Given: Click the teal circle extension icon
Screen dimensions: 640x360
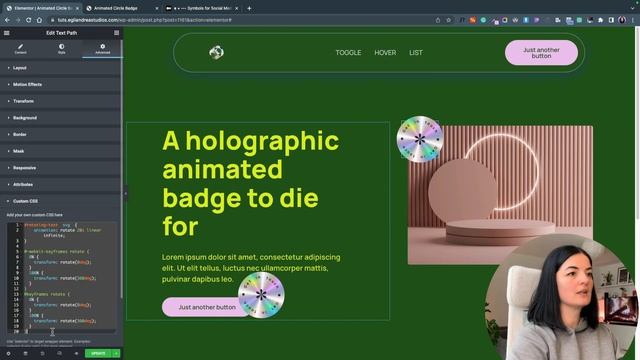Looking at the screenshot, I should tap(483, 20).
